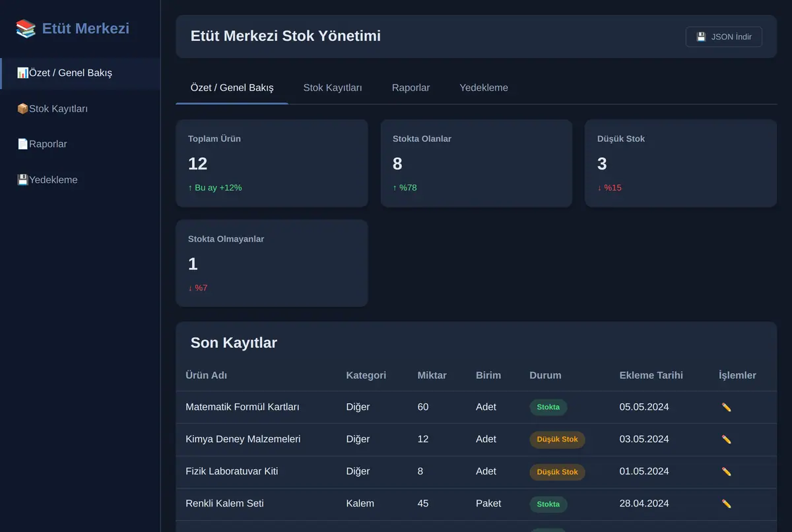Download data with the JSON İndir button
The image size is (792, 532).
pyautogui.click(x=724, y=37)
